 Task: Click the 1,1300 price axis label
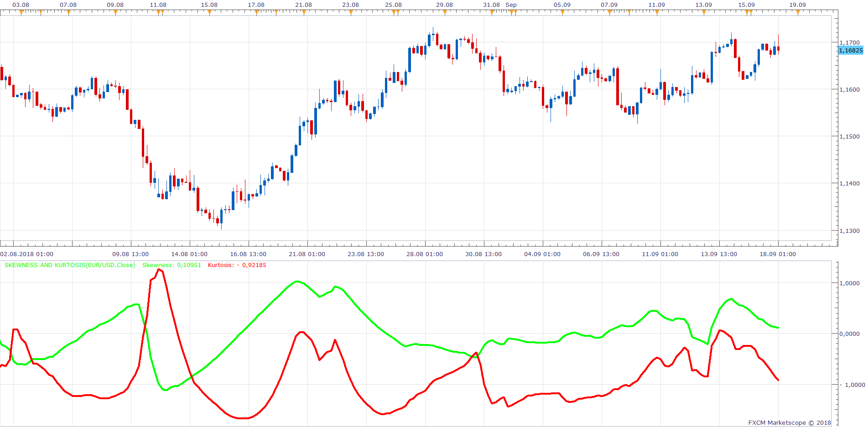(x=849, y=231)
